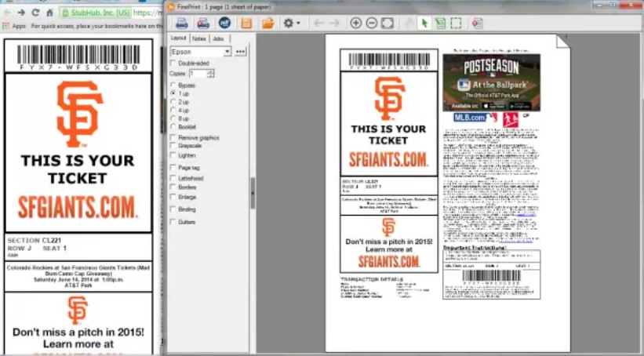The width and height of the screenshot is (644, 356).
Task: Click the browser reload icon
Action: (35, 13)
